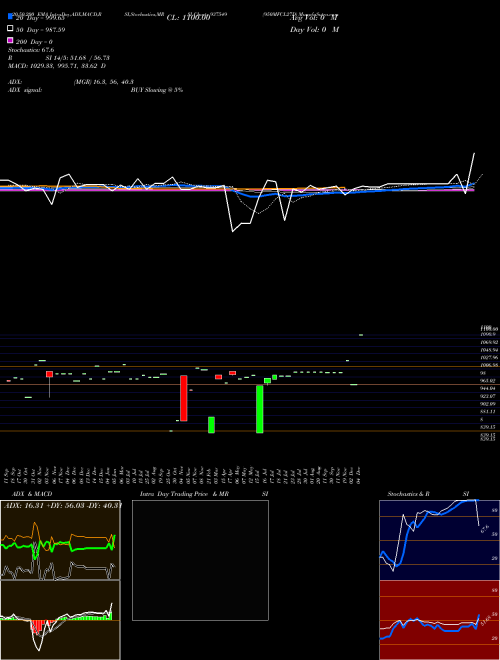Click the price spike at line chart's right end

click(x=473, y=154)
